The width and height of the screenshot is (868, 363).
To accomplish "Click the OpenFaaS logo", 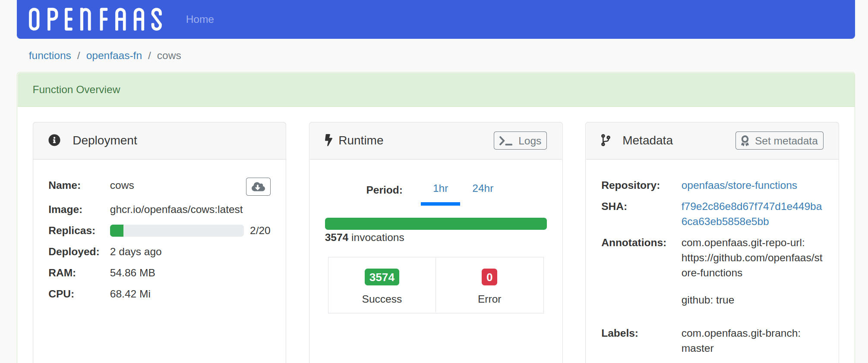I will pyautogui.click(x=95, y=19).
